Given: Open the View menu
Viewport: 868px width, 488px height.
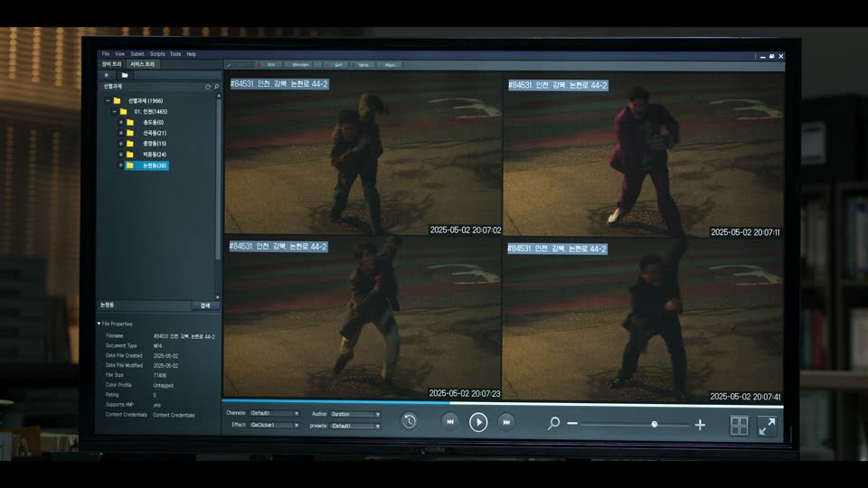Looking at the screenshot, I should 119,54.
